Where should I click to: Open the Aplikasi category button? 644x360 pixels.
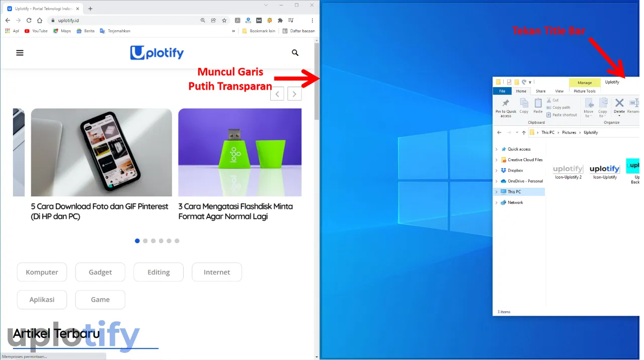tap(42, 300)
